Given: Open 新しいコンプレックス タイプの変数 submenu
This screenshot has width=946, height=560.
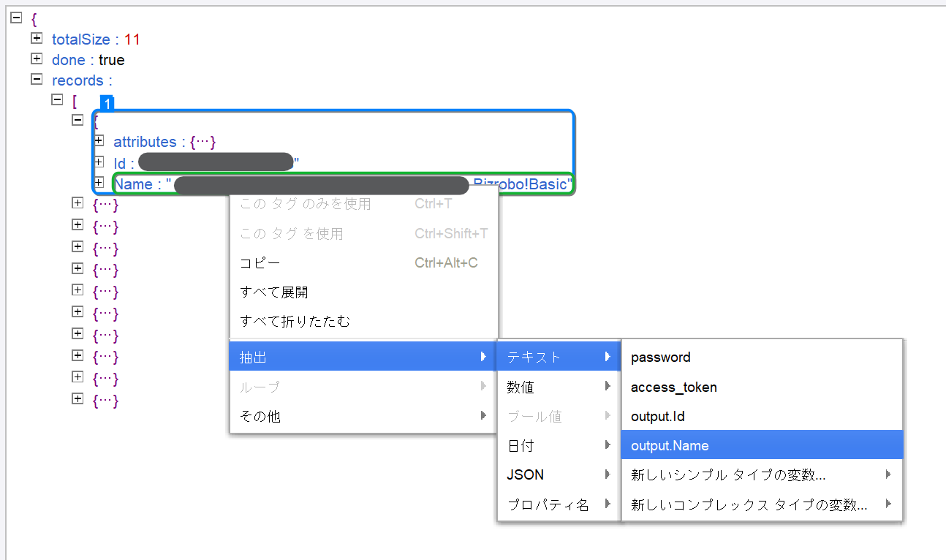Looking at the screenshot, I should point(762,504).
